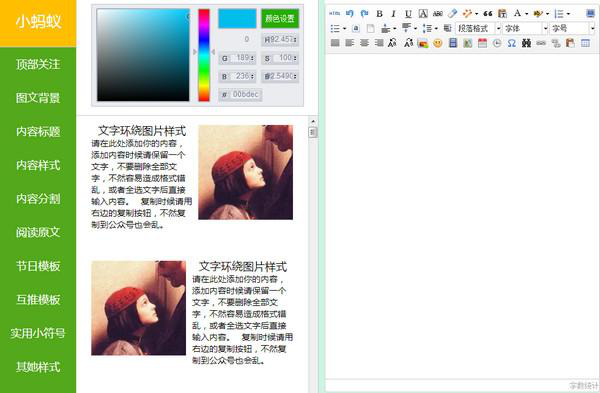This screenshot has height=393, width=600.
Task: Open the emoticon smiley picker
Action: (x=437, y=43)
